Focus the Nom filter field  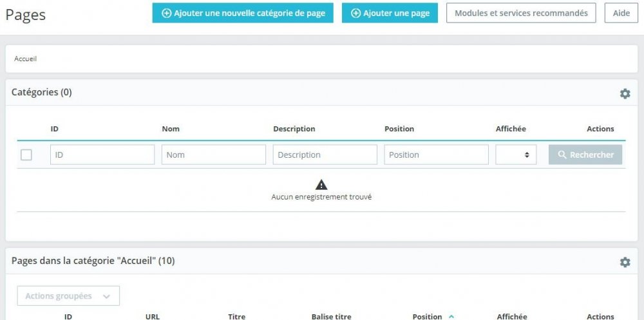(x=213, y=155)
